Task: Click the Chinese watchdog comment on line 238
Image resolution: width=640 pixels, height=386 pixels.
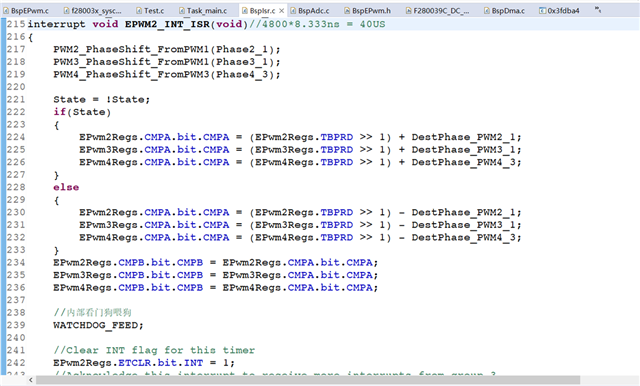Action: tap(92, 313)
